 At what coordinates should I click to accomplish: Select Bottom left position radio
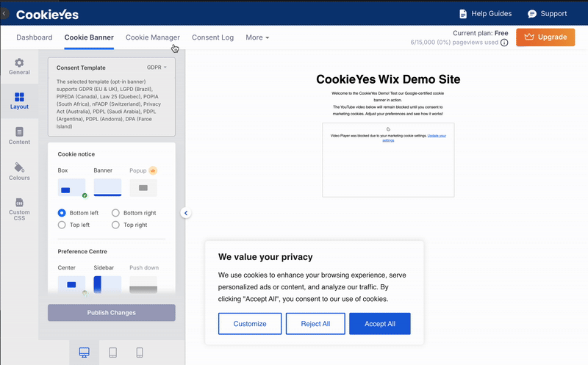62,213
